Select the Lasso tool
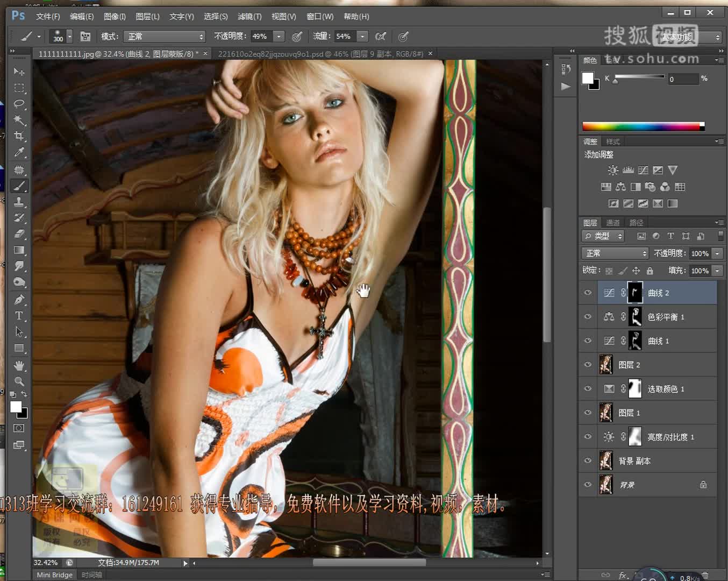Image resolution: width=728 pixels, height=581 pixels. [x=19, y=104]
